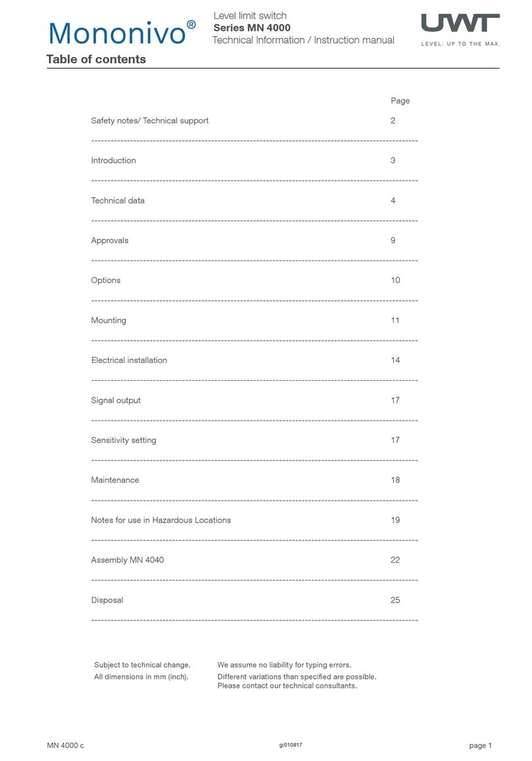Click the Table of contents heading

coord(96,59)
